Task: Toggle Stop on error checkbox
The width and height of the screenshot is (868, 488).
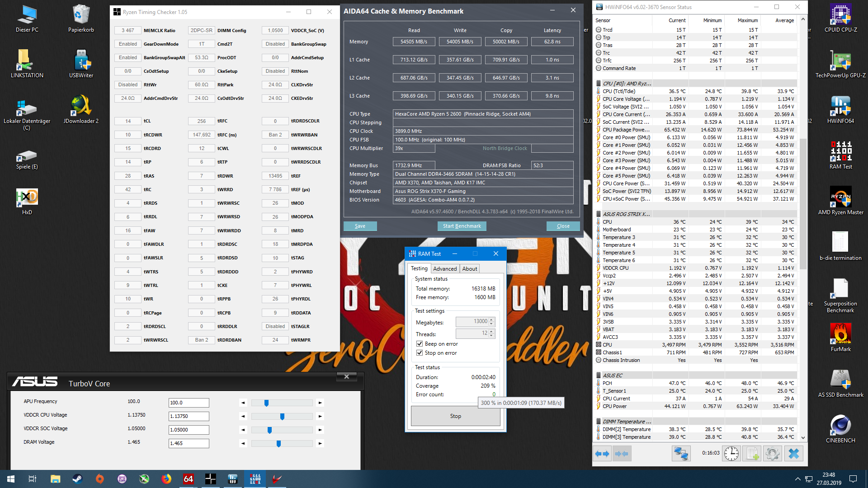Action: point(420,353)
